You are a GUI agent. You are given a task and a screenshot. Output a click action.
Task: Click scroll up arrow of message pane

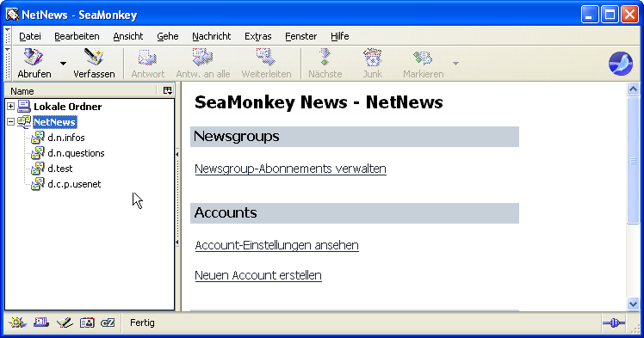pyautogui.click(x=633, y=89)
